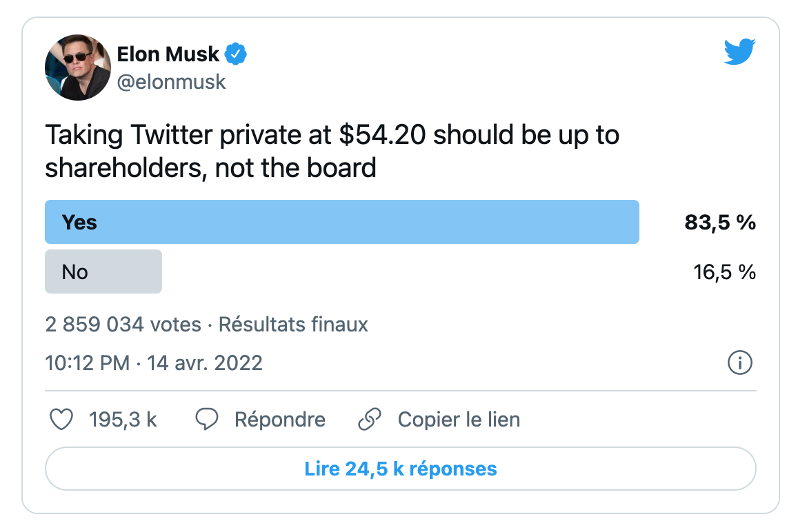The image size is (807, 532).
Task: Select the No poll bar
Action: [x=103, y=272]
